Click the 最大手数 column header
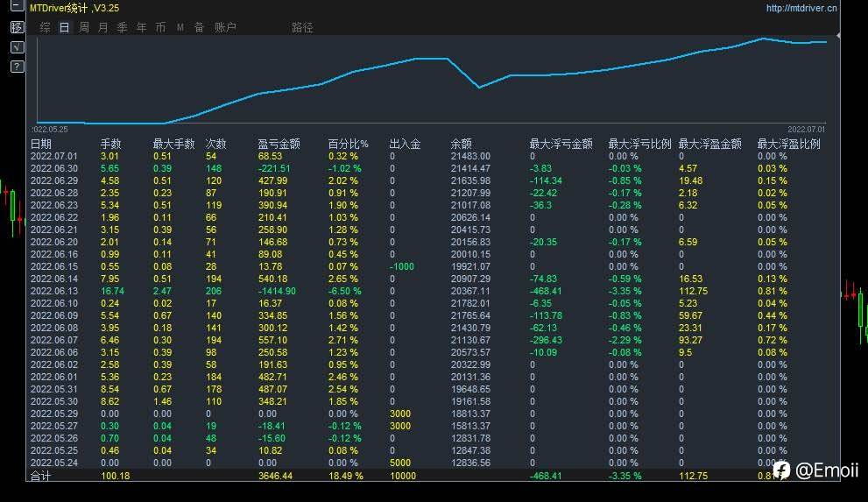The width and height of the screenshot is (868, 502). point(173,144)
